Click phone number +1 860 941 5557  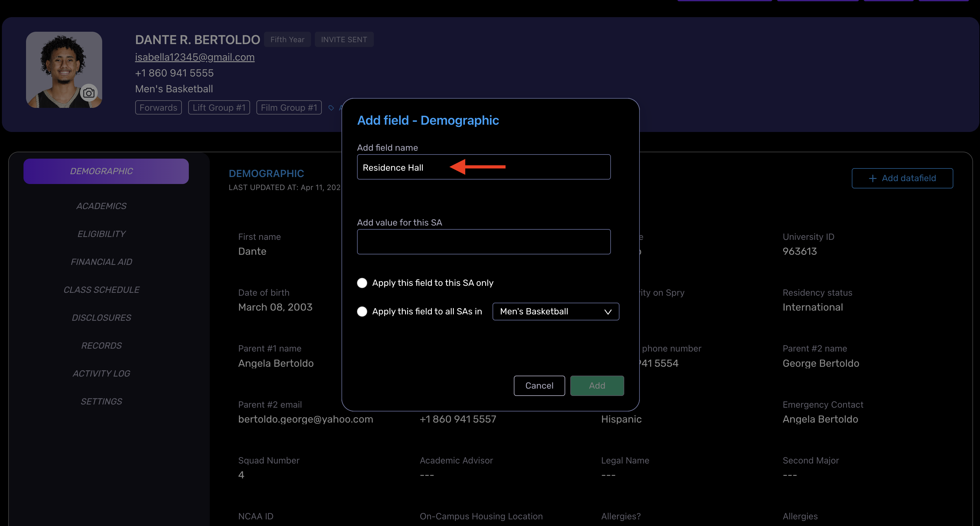pos(458,419)
